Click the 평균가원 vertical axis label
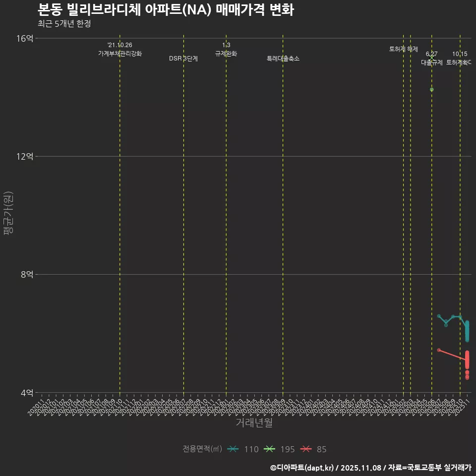The width and height of the screenshot is (476, 476). [x=7, y=213]
